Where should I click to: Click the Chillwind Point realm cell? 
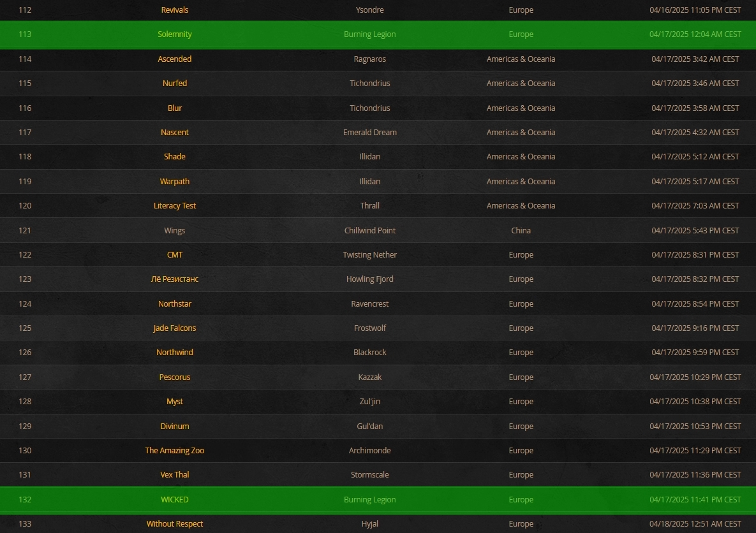tap(370, 231)
